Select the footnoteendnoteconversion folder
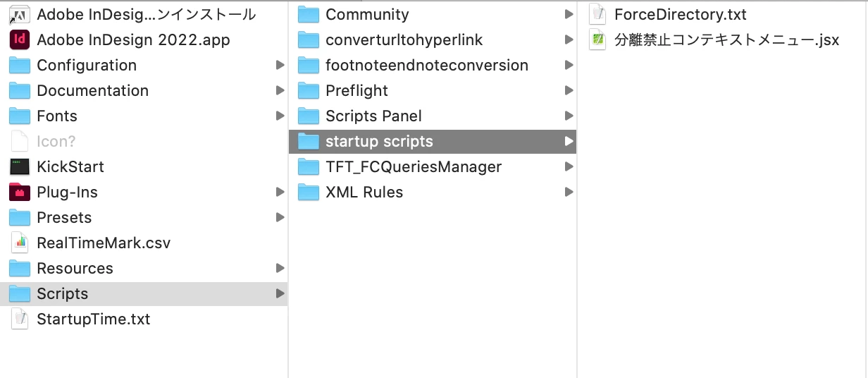Screen dimensions: 868x378 (426, 65)
